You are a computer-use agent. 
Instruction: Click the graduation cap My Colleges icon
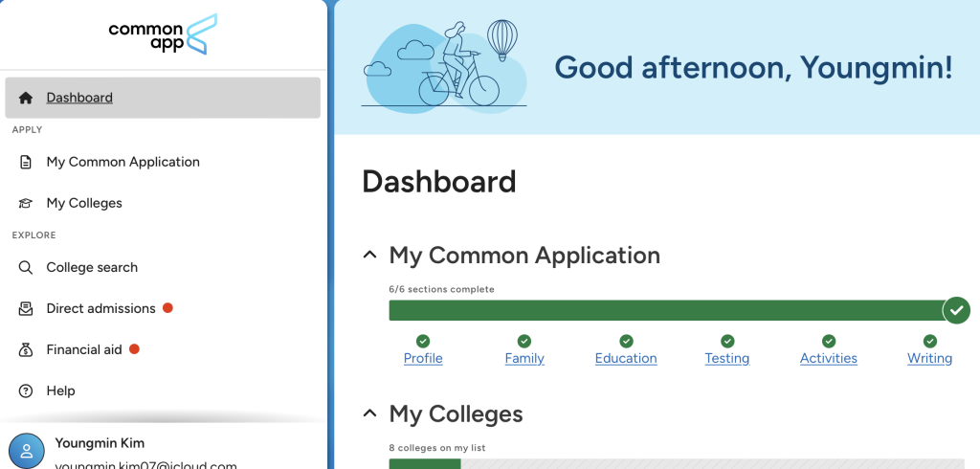pyautogui.click(x=26, y=203)
